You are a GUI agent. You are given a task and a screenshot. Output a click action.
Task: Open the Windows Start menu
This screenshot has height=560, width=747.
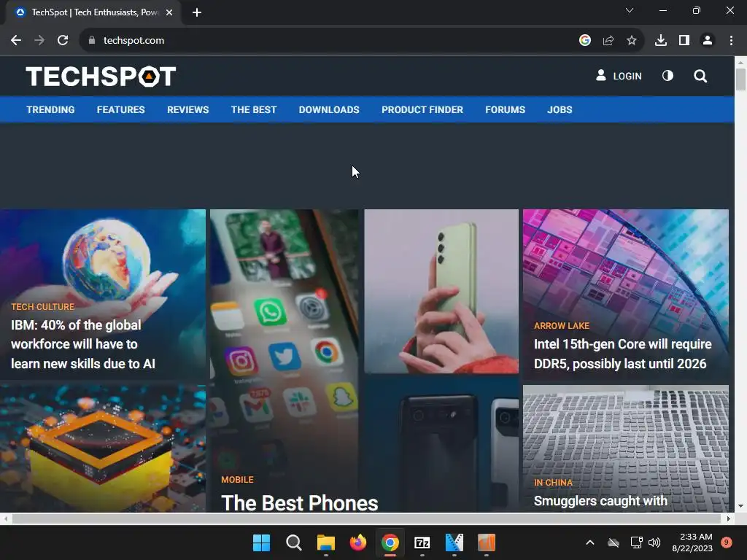(x=262, y=542)
